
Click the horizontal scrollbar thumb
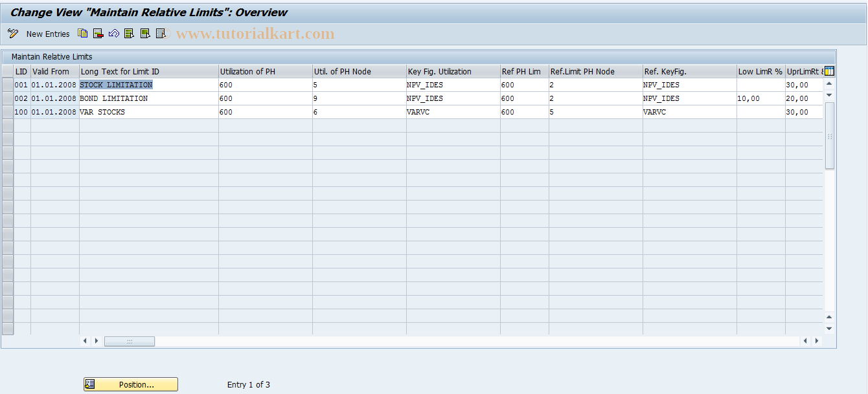pos(130,341)
